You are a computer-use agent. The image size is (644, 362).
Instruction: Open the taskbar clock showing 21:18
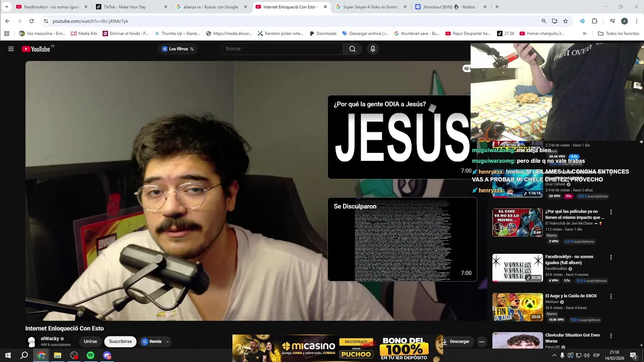614,355
